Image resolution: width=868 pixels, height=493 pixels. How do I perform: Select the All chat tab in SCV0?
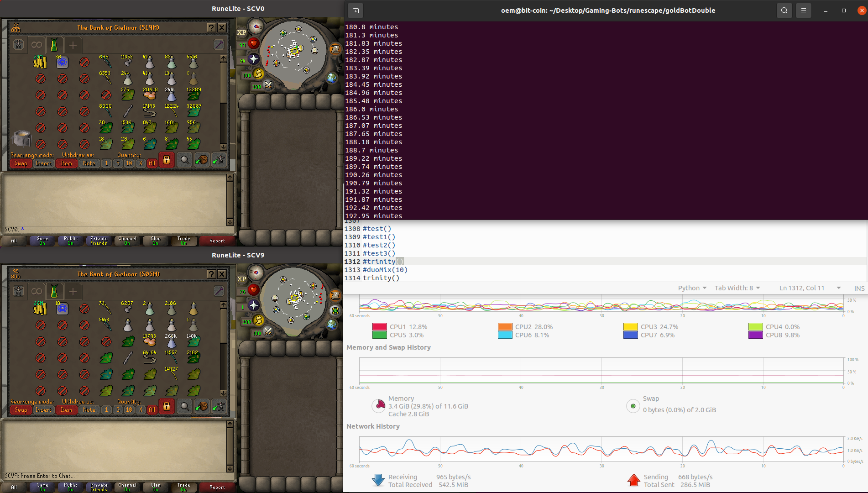(14, 241)
